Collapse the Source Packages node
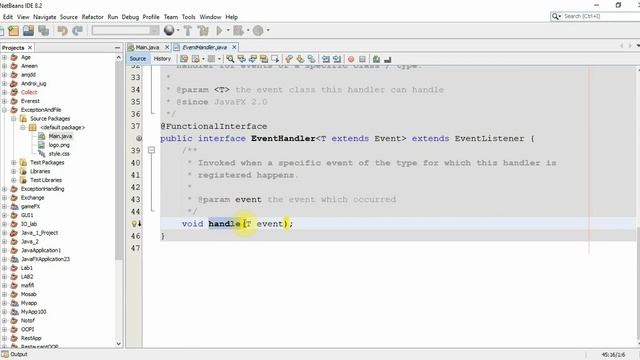Image resolution: width=640 pixels, height=360 pixels. pyautogui.click(x=13, y=119)
